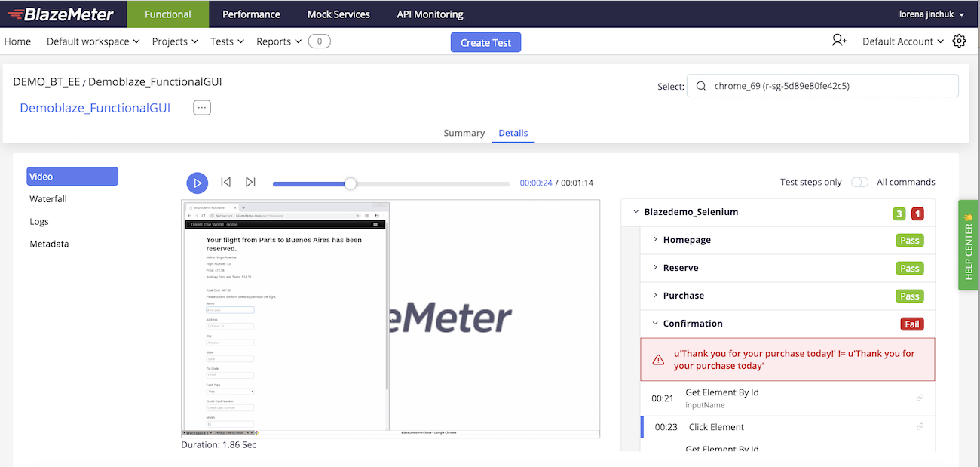
Task: Click the Fail badge on Confirmation
Action: point(912,324)
